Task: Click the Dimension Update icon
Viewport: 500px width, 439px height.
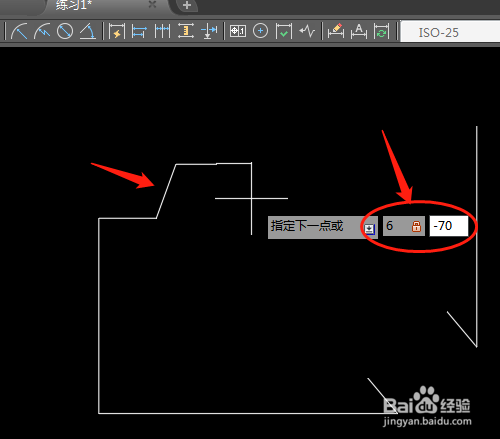Action: pyautogui.click(x=381, y=31)
